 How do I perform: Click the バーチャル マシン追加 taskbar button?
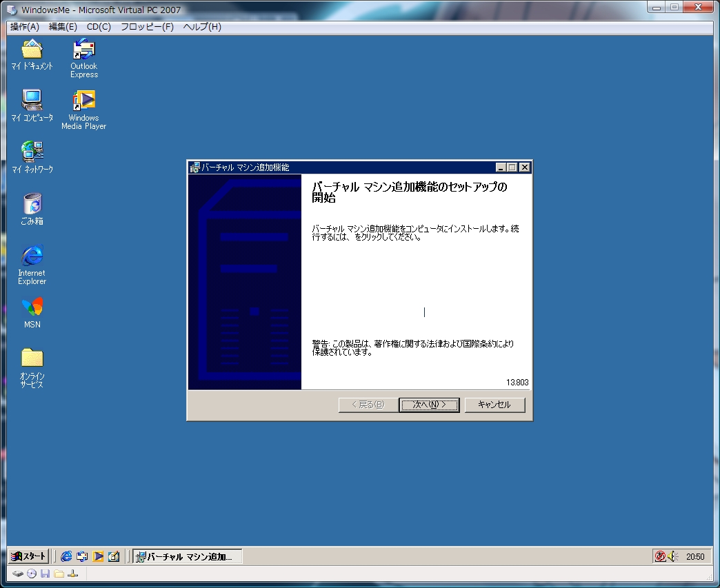(188, 556)
